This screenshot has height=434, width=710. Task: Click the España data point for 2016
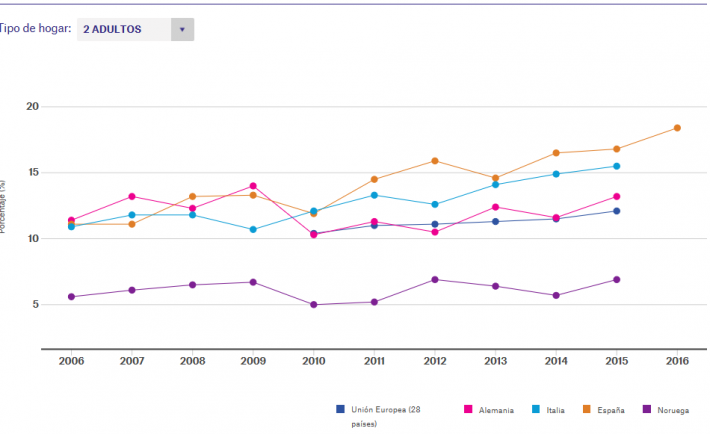[x=677, y=128]
